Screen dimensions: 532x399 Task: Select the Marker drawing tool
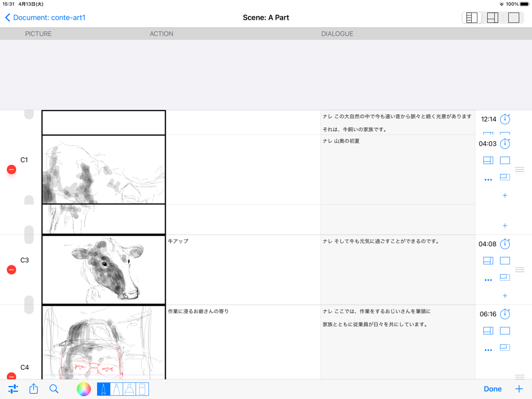[116, 389]
